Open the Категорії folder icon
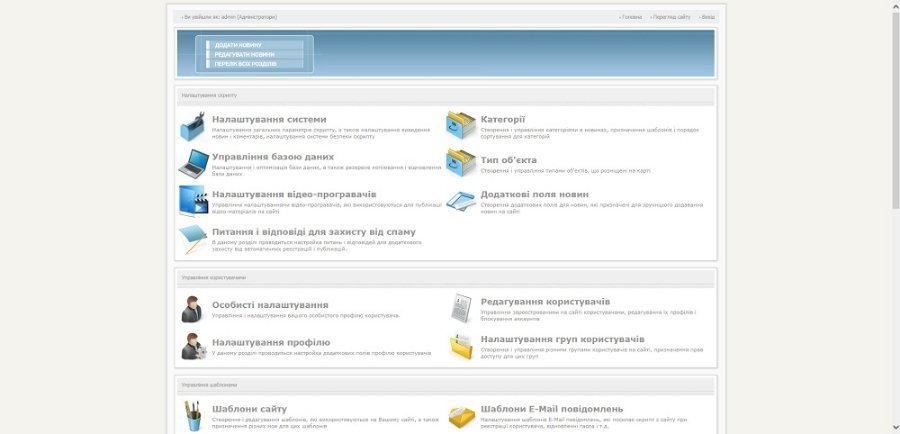Screen dimensions: 900x434 [461, 126]
